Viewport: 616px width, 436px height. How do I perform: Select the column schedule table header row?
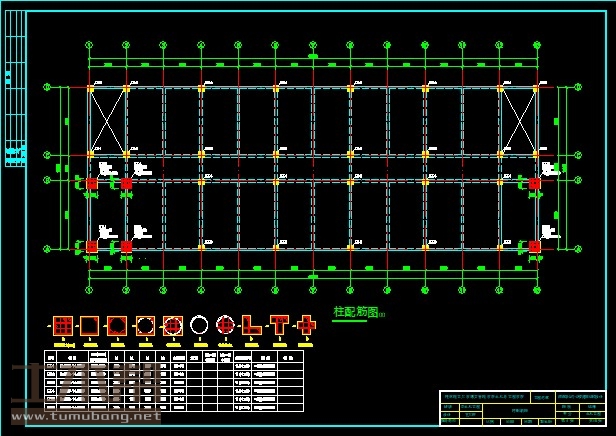pos(175,357)
